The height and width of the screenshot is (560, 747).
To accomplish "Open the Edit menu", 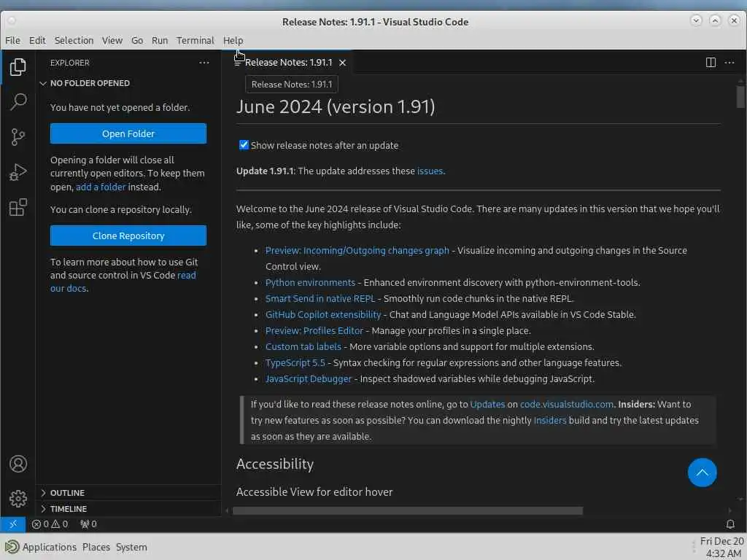I will tap(37, 41).
